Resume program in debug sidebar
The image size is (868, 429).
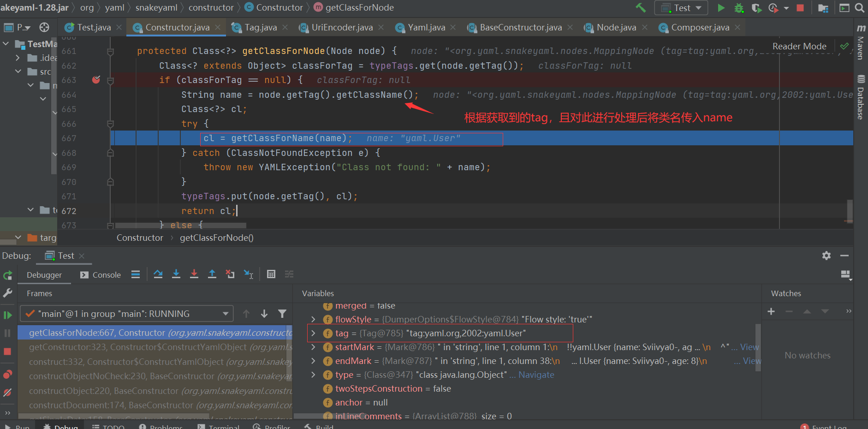pos(7,315)
